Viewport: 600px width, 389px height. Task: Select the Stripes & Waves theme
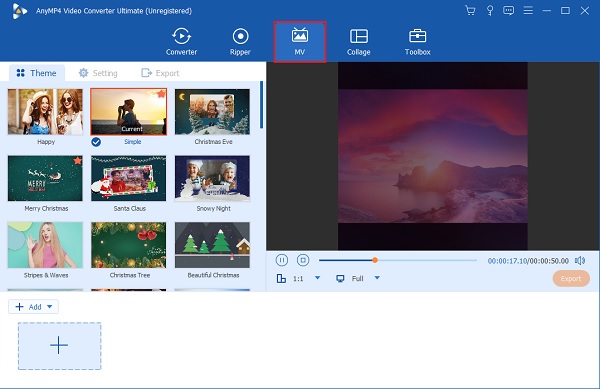45,245
